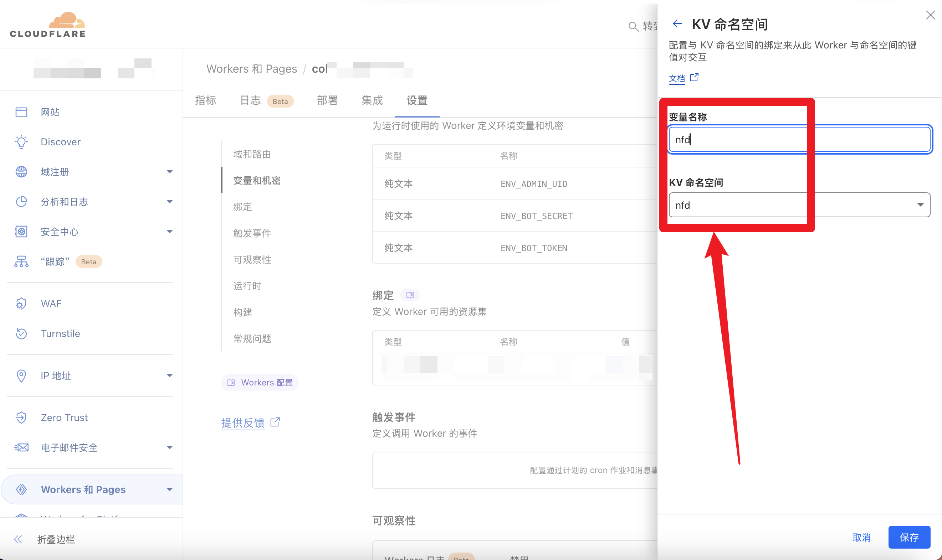Close the KV 命名空间 panel
The width and height of the screenshot is (942, 560).
[x=930, y=15]
